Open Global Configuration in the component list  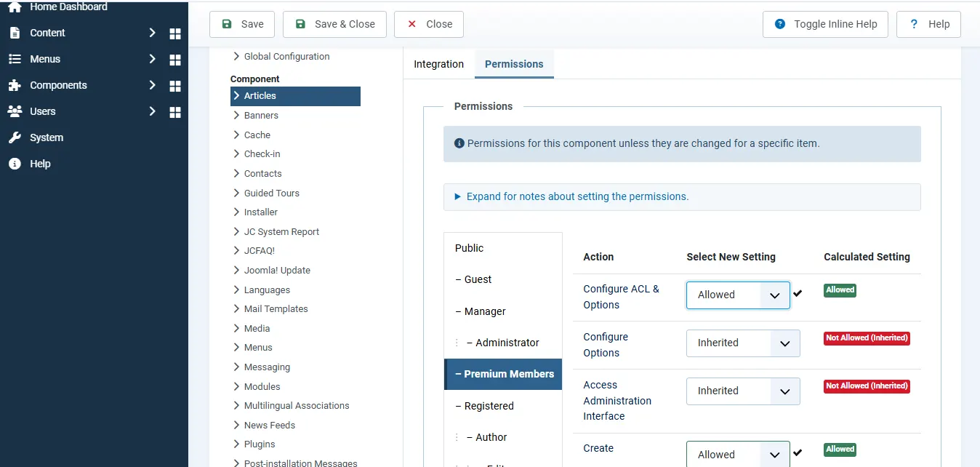pyautogui.click(x=286, y=56)
